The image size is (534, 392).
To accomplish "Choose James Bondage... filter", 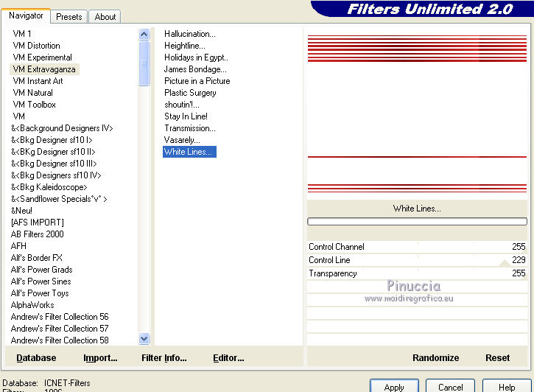I will (x=195, y=69).
